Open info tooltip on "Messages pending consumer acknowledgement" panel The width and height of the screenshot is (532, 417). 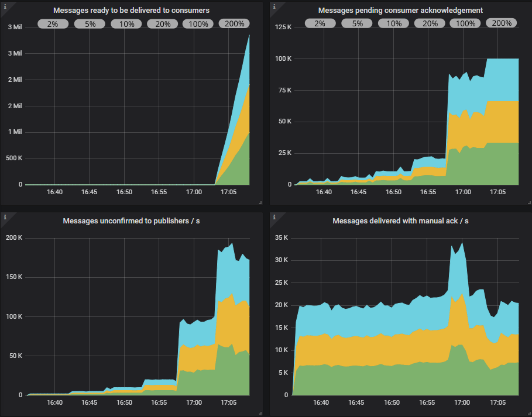273,5
